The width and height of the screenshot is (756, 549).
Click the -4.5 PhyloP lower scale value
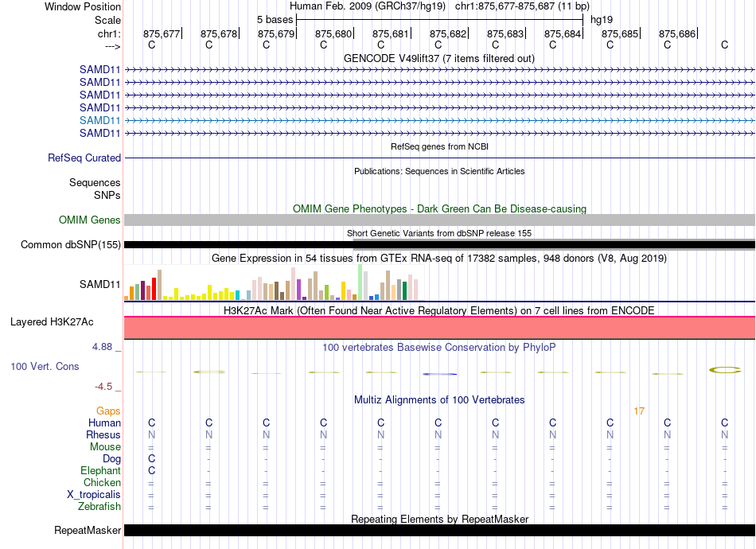[103, 387]
